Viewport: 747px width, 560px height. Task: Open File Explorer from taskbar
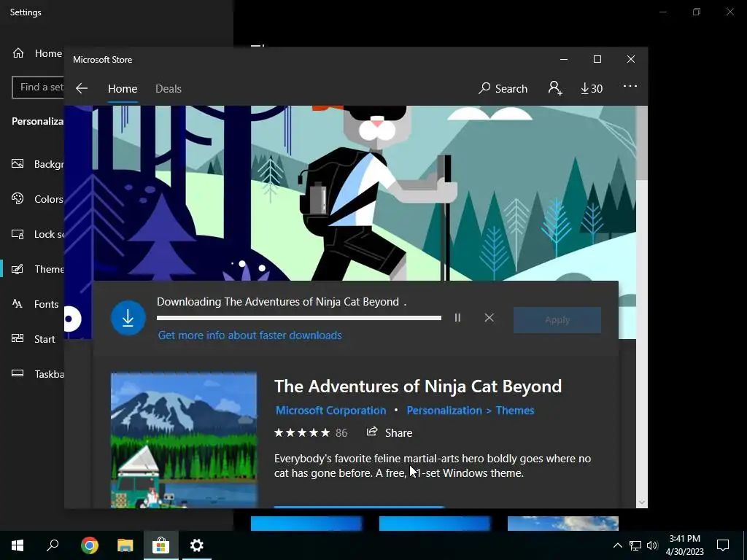(x=125, y=545)
